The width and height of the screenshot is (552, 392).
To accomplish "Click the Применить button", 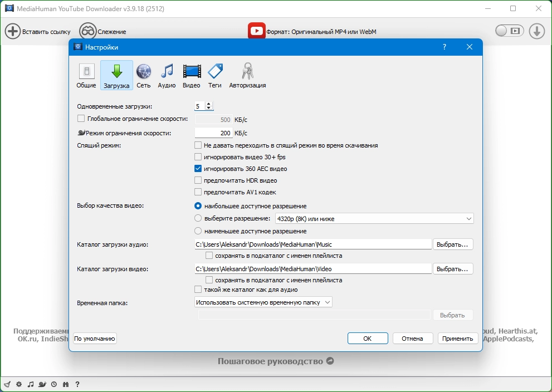I will pos(458,339).
